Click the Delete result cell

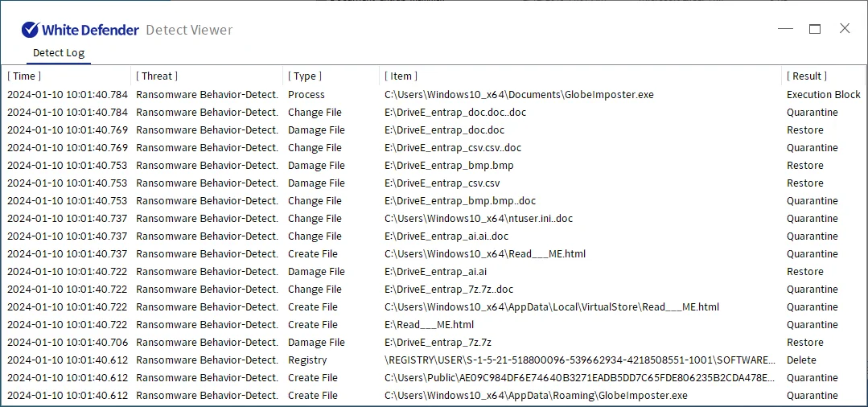coord(801,360)
